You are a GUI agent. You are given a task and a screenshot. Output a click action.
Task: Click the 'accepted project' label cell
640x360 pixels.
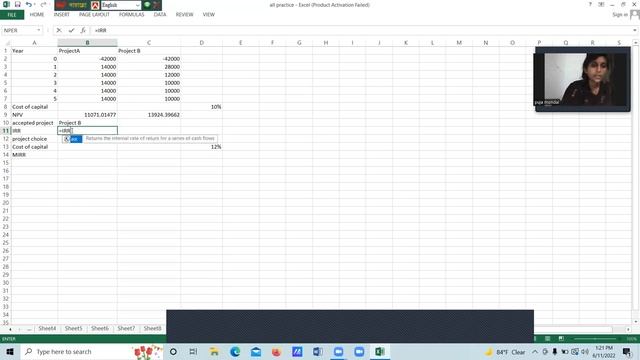click(34, 122)
